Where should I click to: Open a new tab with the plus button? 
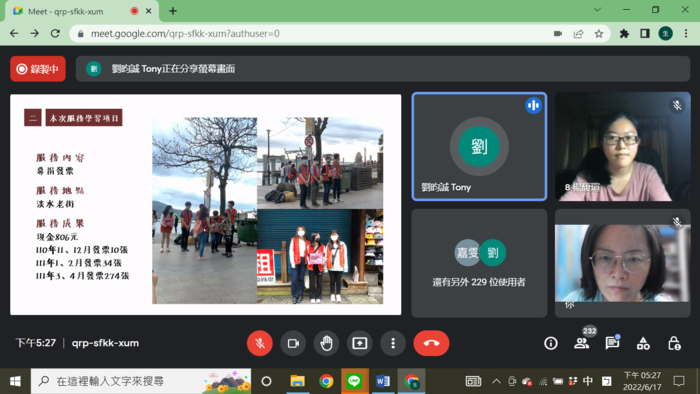173,11
